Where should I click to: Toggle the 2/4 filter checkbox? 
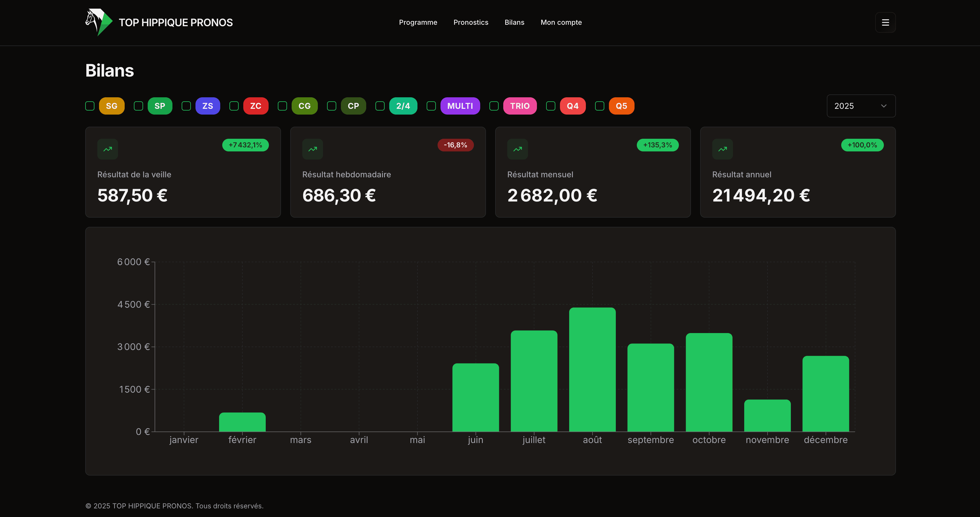[x=380, y=106]
